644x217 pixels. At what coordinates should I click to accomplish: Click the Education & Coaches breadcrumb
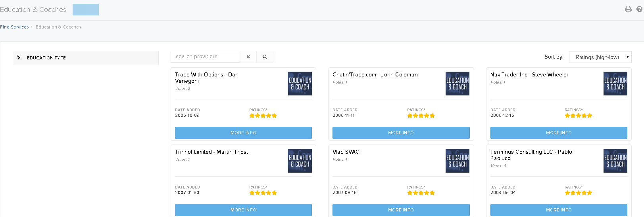point(58,27)
